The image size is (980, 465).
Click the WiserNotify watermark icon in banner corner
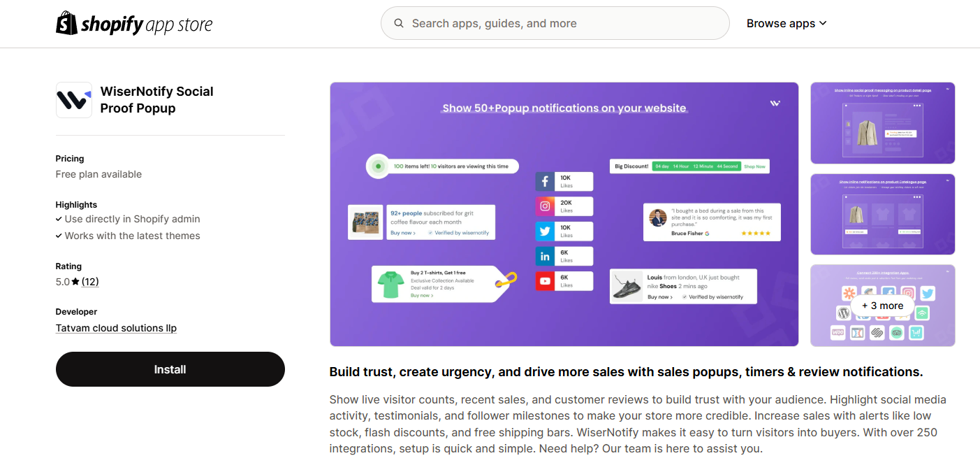(775, 102)
